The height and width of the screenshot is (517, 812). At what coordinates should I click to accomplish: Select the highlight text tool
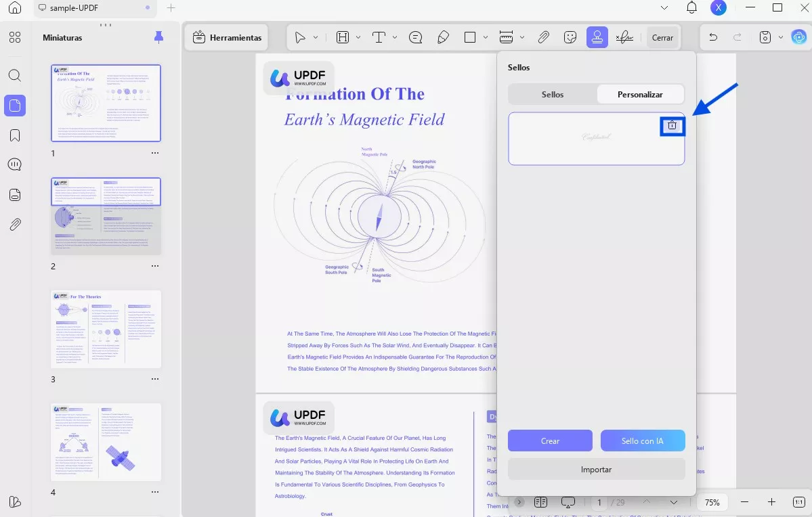342,37
